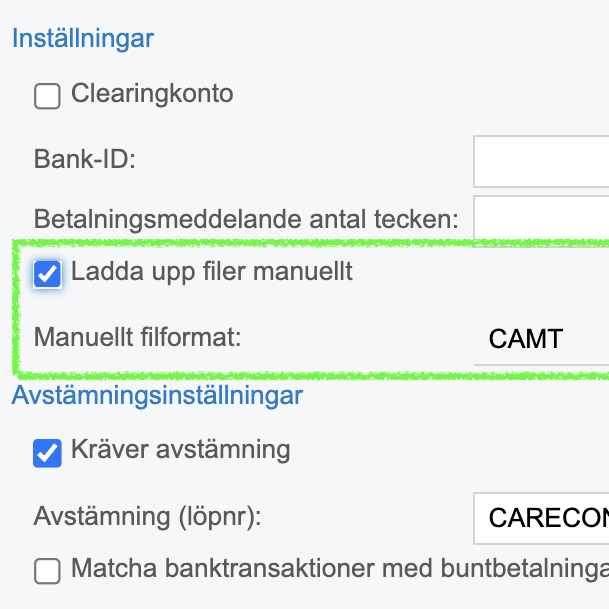Image resolution: width=609 pixels, height=609 pixels.
Task: Focus the Betalningsmeddelande antal tecken field
Action: [x=541, y=220]
